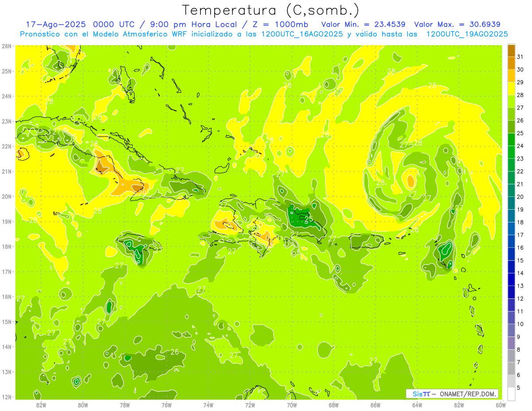Click the 26 contour label in southern Caribbean
Image resolution: width=532 pixels, height=411 pixels.
tap(175, 352)
